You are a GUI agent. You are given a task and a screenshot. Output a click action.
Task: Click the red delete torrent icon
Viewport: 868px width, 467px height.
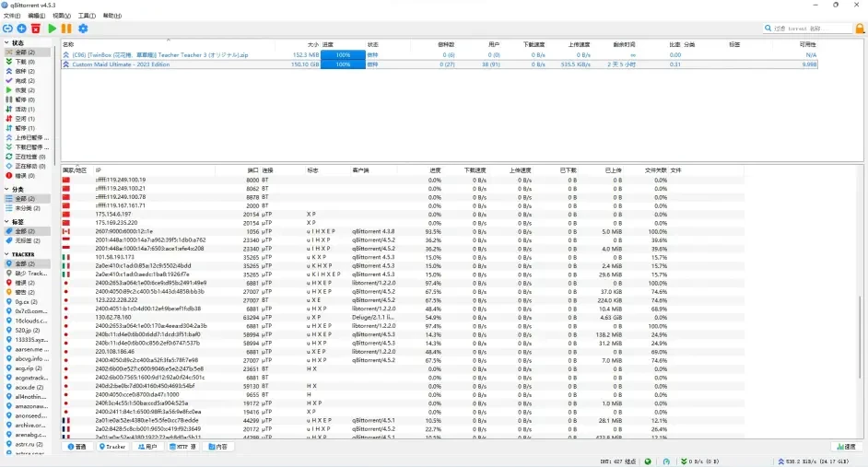point(36,29)
